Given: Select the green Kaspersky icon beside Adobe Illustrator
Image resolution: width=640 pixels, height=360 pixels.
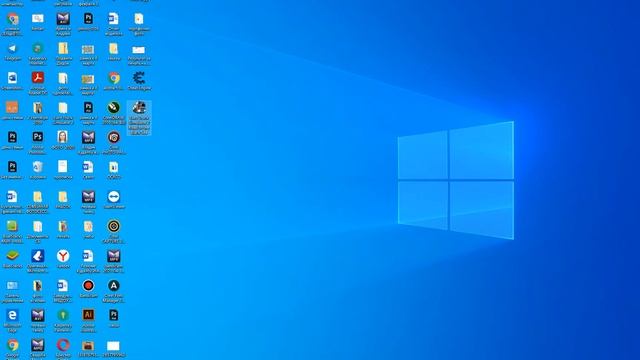Looking at the screenshot, I should [x=63, y=315].
